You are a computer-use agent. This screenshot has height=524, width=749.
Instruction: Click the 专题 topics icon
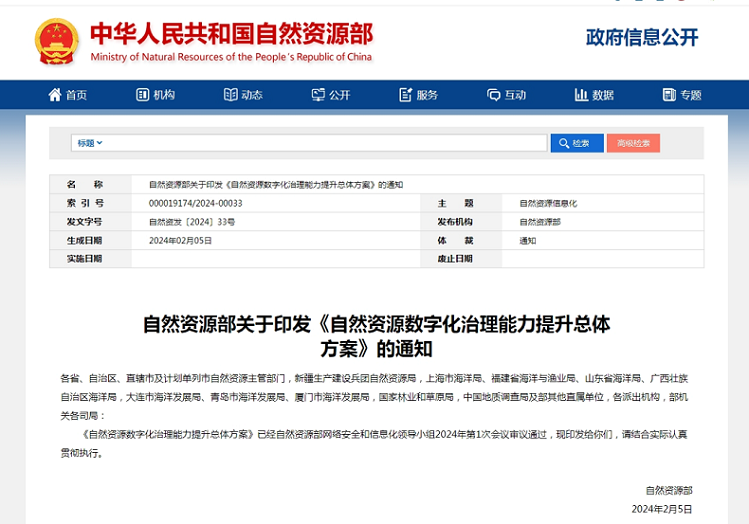[668, 95]
